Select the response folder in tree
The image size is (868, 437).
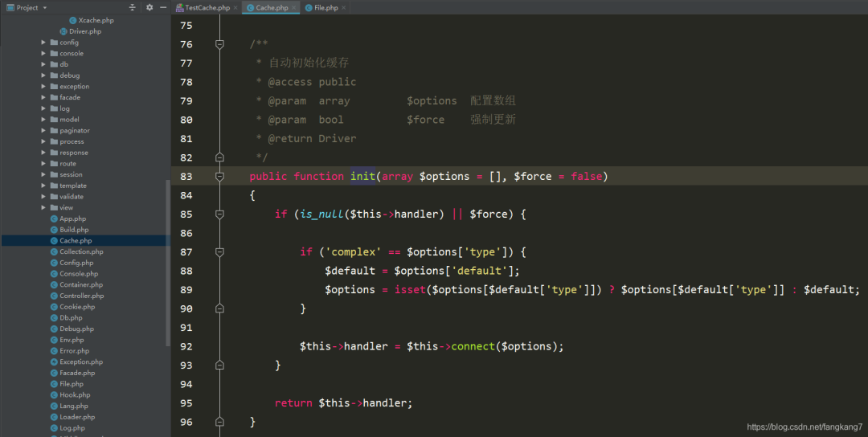pyautogui.click(x=74, y=153)
